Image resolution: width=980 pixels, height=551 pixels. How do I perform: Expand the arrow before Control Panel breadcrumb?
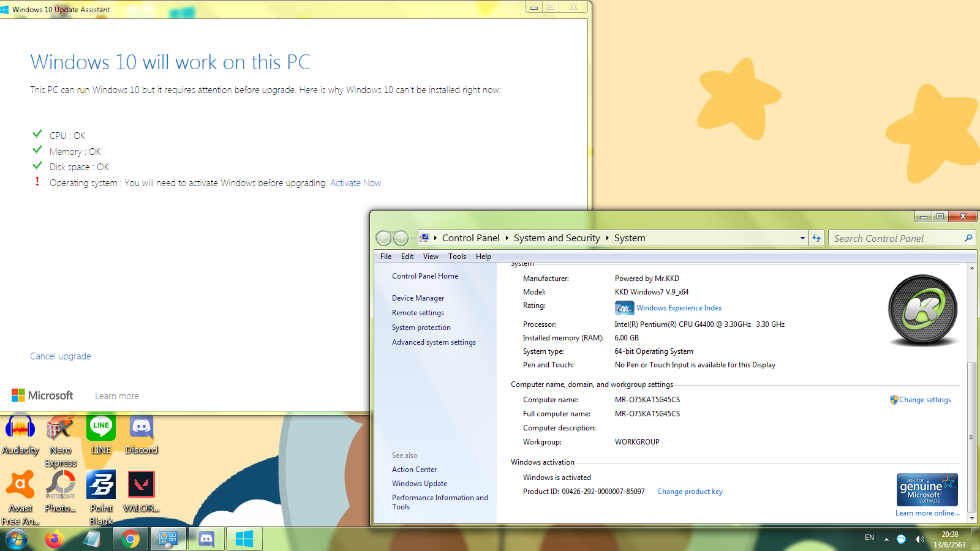pyautogui.click(x=435, y=238)
